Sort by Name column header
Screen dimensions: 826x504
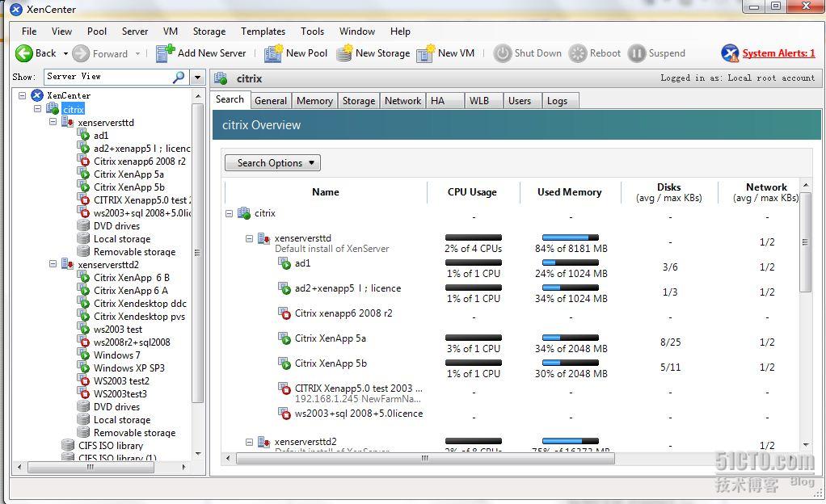(326, 192)
